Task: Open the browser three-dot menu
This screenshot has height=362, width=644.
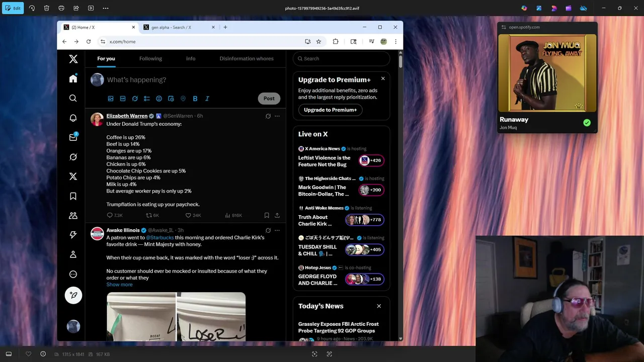Action: point(395,42)
